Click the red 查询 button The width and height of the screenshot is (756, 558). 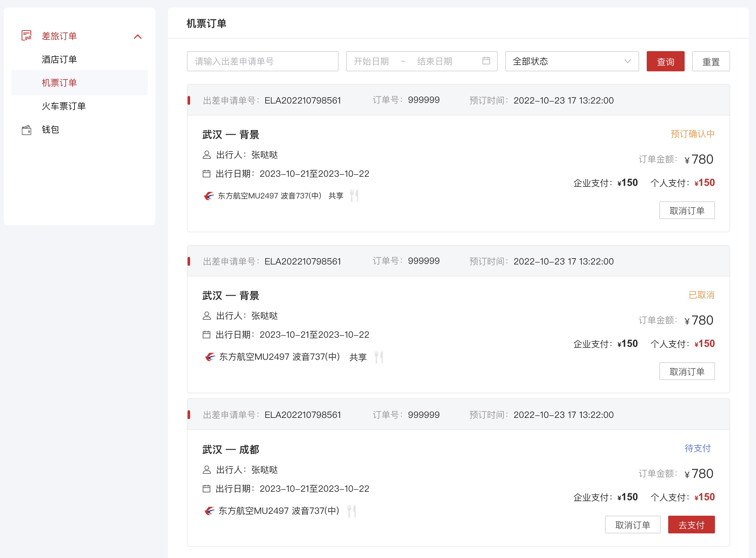[665, 62]
